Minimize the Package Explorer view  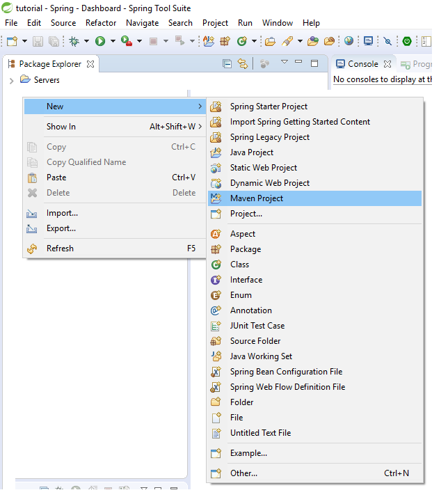tap(298, 61)
